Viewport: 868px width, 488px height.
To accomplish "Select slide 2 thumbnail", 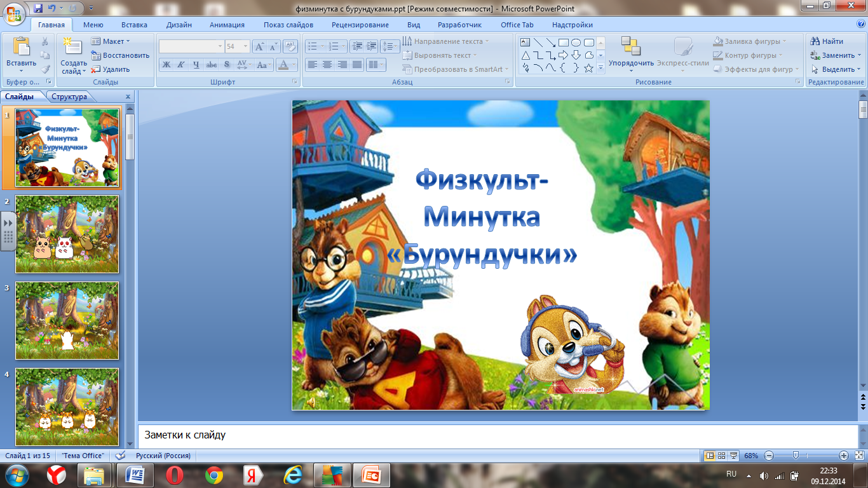I will 67,234.
